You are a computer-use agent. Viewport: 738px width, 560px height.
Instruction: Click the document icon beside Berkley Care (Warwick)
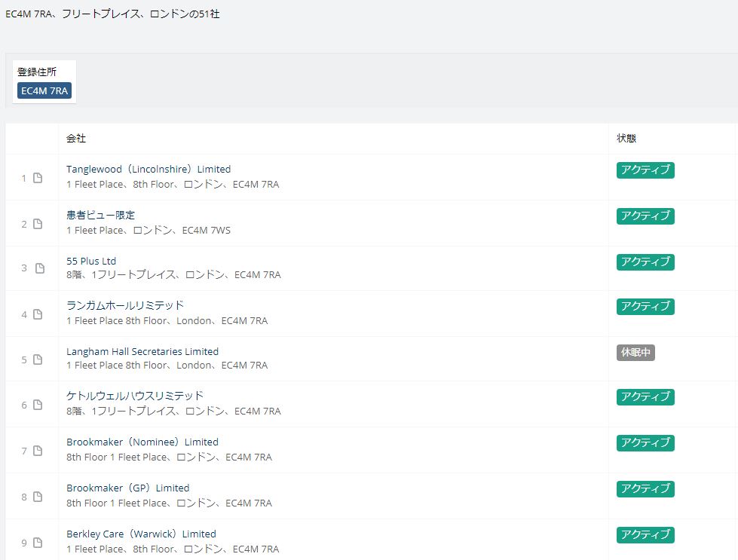pyautogui.click(x=38, y=543)
